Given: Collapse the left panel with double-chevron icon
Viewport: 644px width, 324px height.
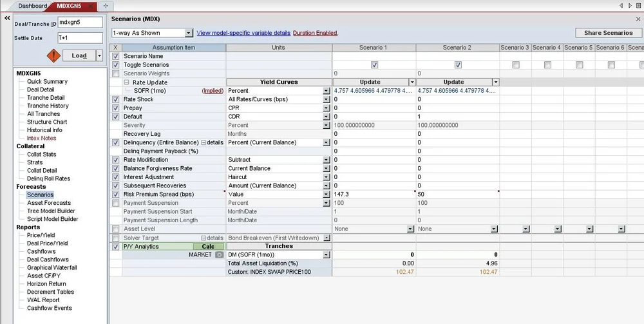Looking at the screenshot, I should point(7,18).
